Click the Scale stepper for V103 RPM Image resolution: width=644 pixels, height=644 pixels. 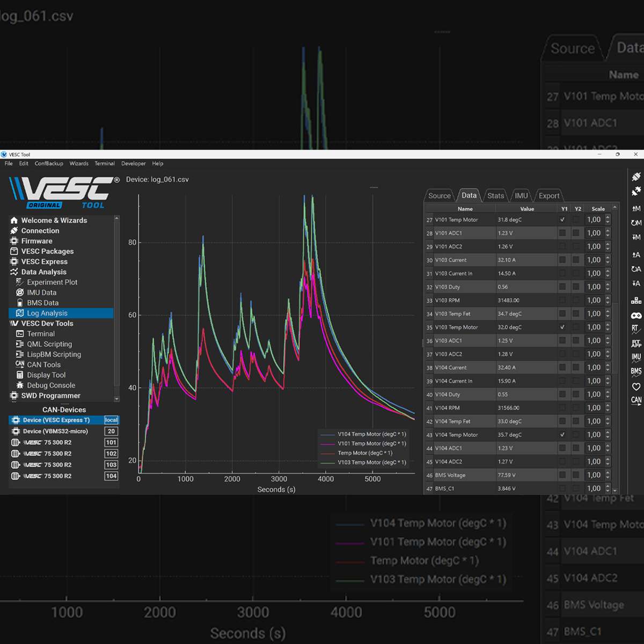[x=608, y=301]
